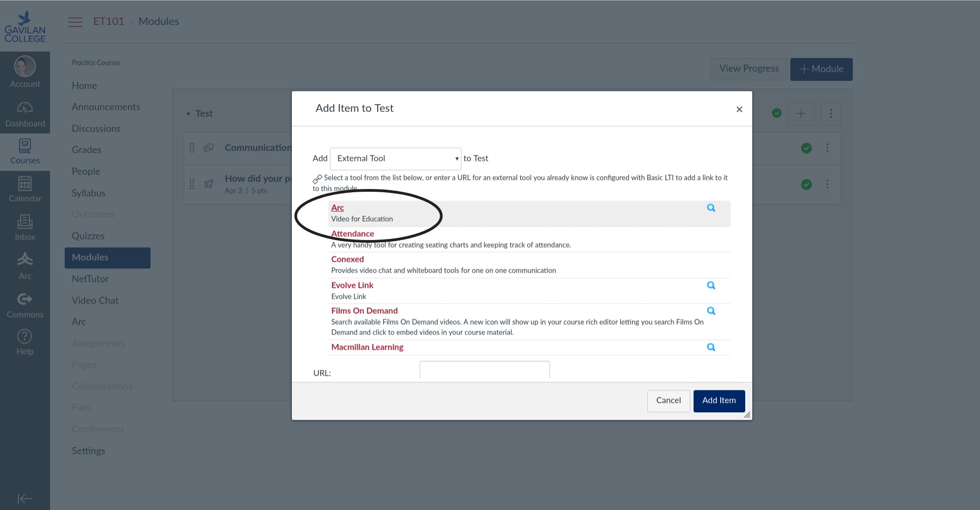Go to Grades in the course menu
The height and width of the screenshot is (510, 980).
[86, 150]
